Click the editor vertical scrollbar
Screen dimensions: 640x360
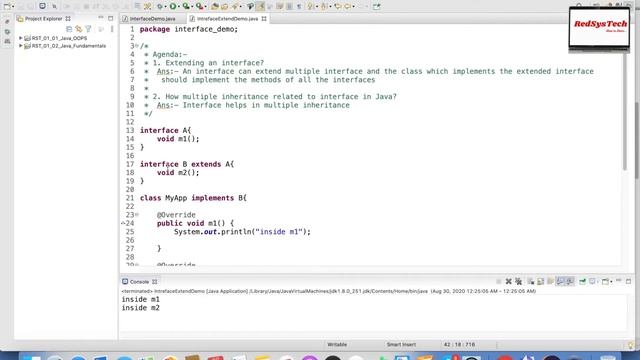click(x=624, y=112)
